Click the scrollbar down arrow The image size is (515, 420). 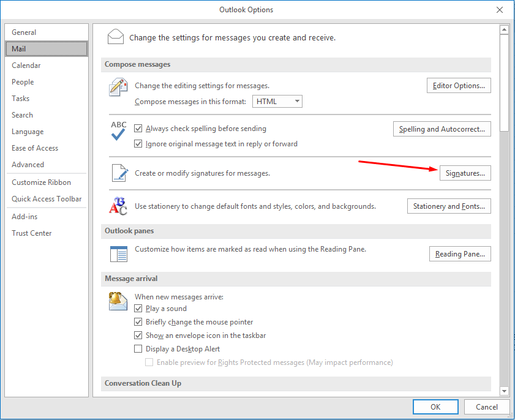tap(504, 391)
